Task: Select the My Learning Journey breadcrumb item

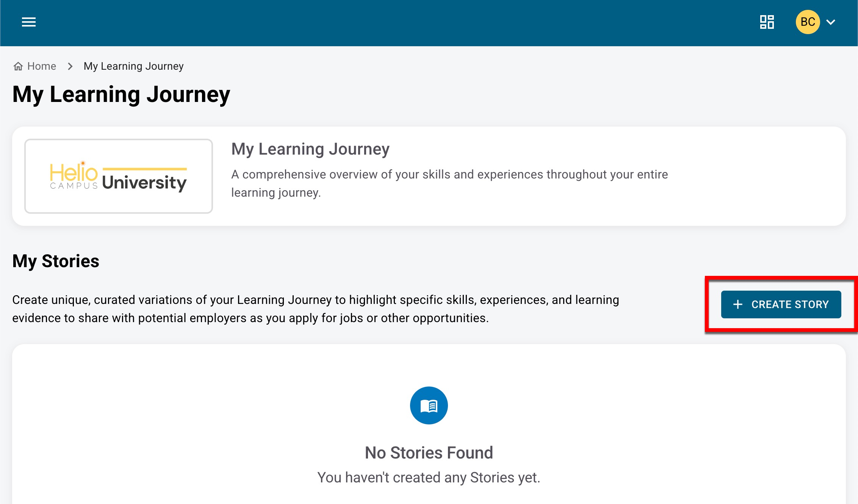Action: [133, 66]
